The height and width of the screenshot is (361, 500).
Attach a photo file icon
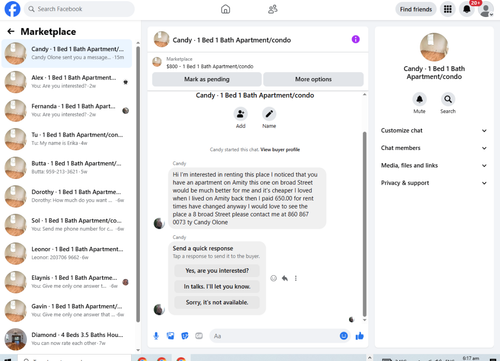170,336
